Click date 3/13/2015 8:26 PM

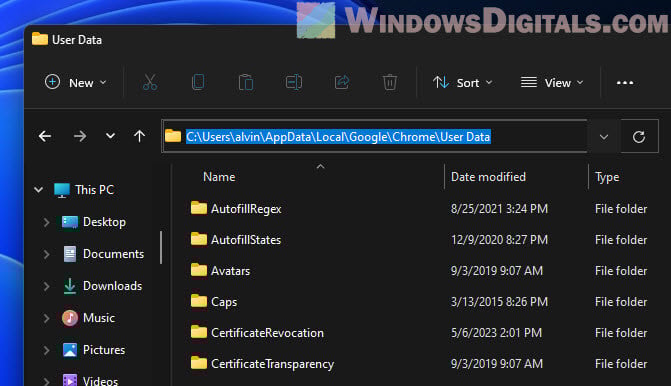pos(499,302)
